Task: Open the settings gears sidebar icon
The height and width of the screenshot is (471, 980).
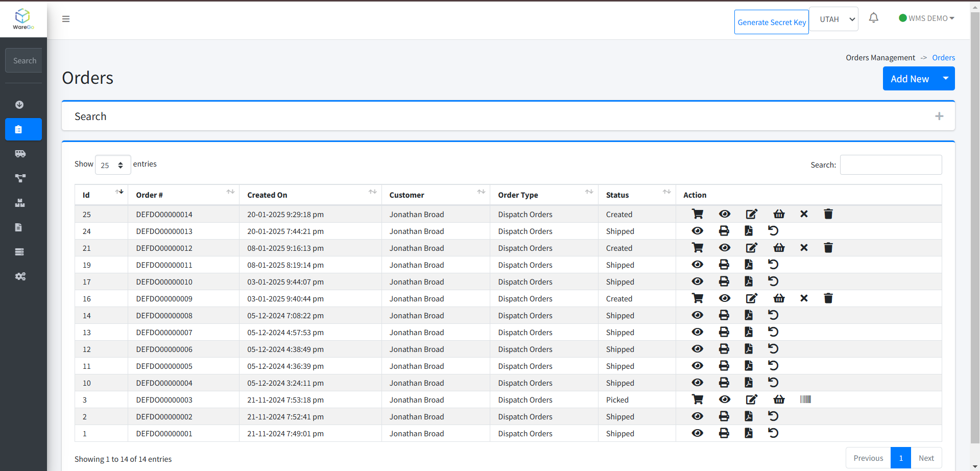Action: tap(20, 276)
